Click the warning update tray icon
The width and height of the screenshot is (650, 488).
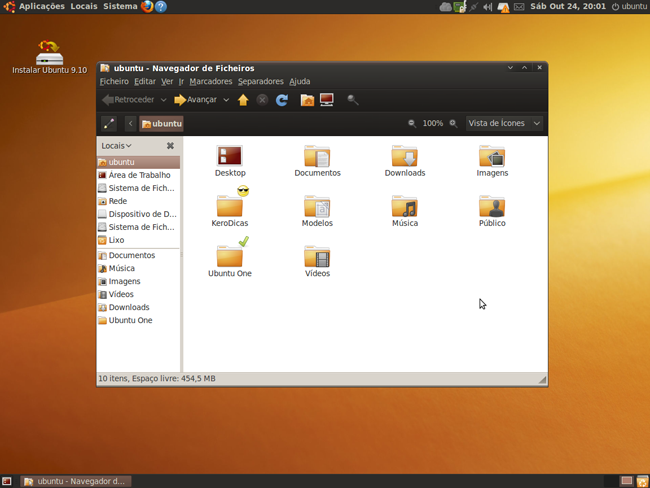pyautogui.click(x=503, y=7)
